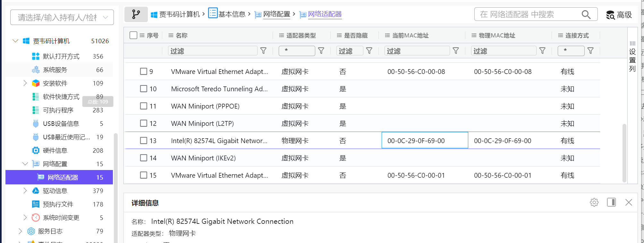Check the box for row 13
Image resolution: width=644 pixels, height=243 pixels.
pyautogui.click(x=143, y=141)
